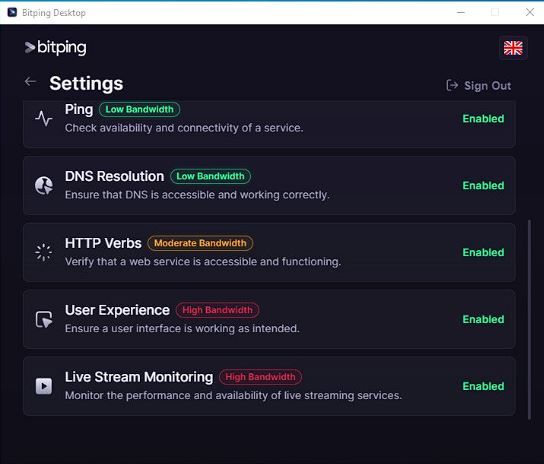This screenshot has height=464, width=544.
Task: Click the Low Bandwidth badge beside DNS Resolution
Action: click(x=210, y=176)
